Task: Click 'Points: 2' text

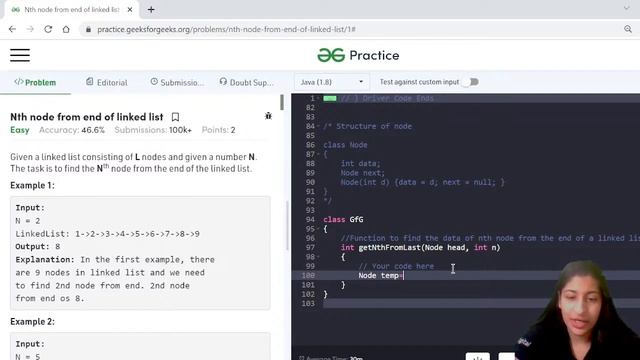Action: coord(218,130)
